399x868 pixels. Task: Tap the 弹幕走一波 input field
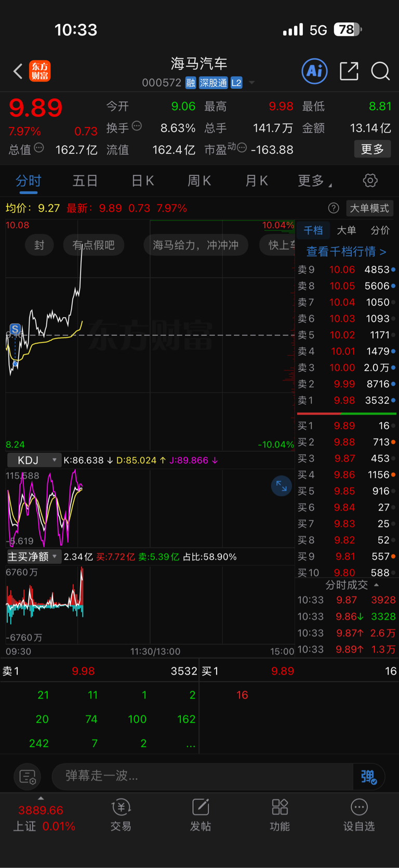203,776
